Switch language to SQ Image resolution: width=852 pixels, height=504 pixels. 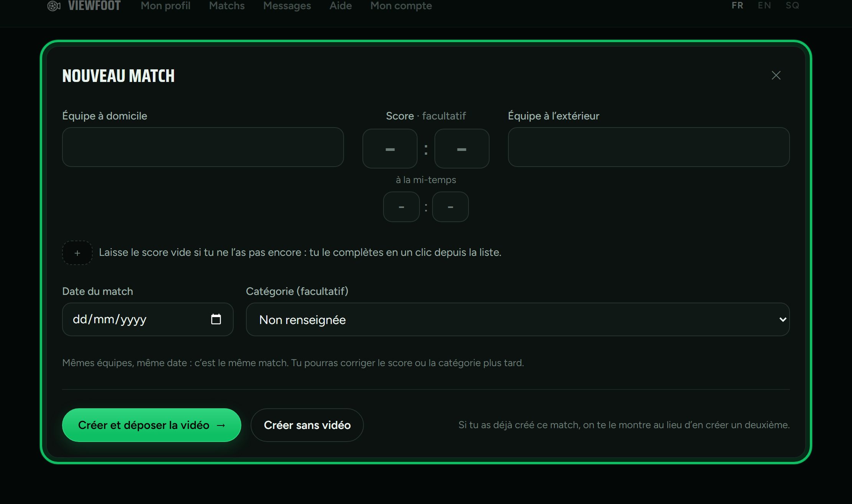click(792, 5)
